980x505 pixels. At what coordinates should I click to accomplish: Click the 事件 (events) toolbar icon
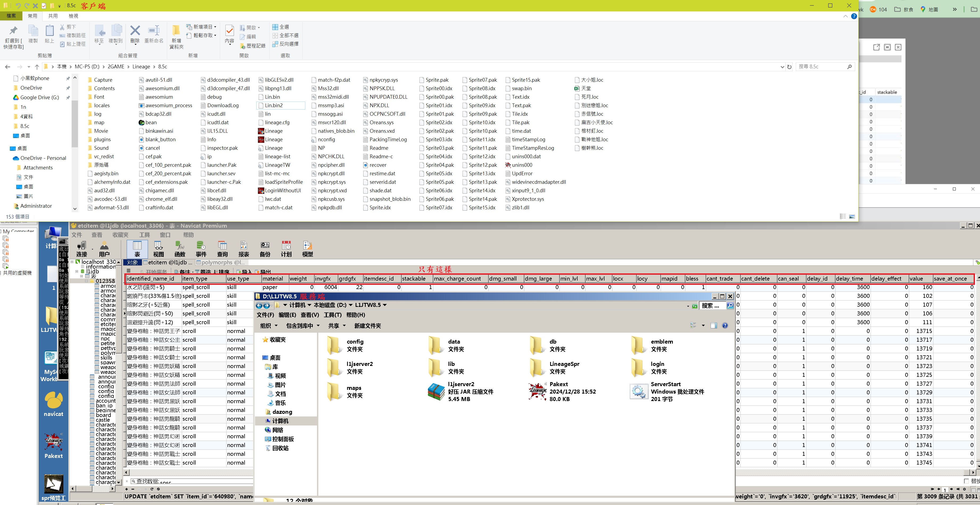201,249
